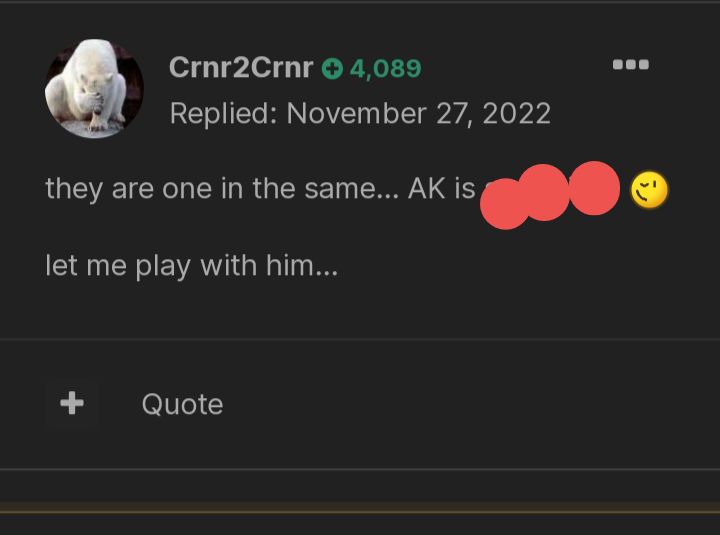Select the winking face emoji

pyautogui.click(x=649, y=190)
